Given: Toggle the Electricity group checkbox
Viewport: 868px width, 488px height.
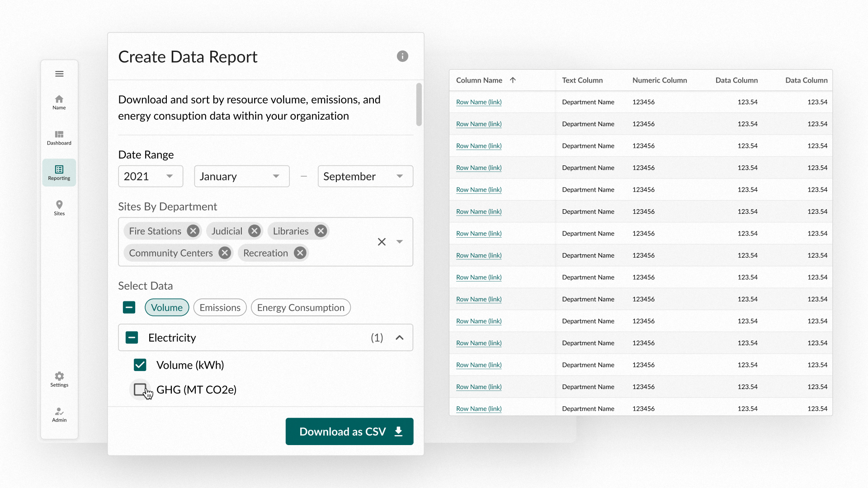Looking at the screenshot, I should [x=132, y=338].
